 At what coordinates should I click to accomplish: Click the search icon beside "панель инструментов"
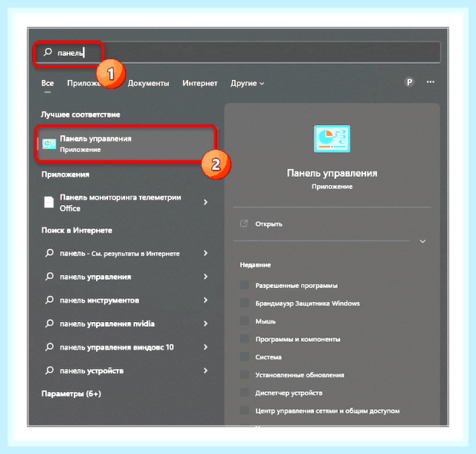pos(49,300)
